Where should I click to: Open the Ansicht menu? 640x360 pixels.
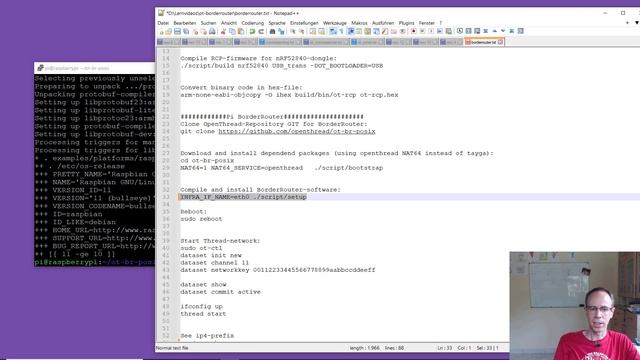click(229, 23)
